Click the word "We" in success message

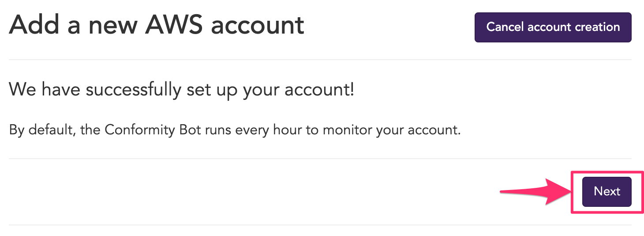click(23, 90)
